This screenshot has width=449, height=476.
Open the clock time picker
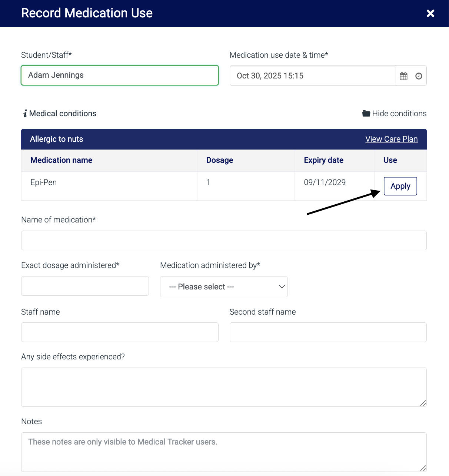419,76
